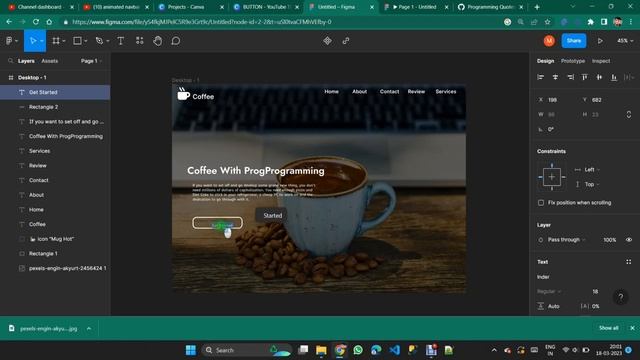
Task: Select the Desktop - 1 frame layer
Action: point(55,78)
